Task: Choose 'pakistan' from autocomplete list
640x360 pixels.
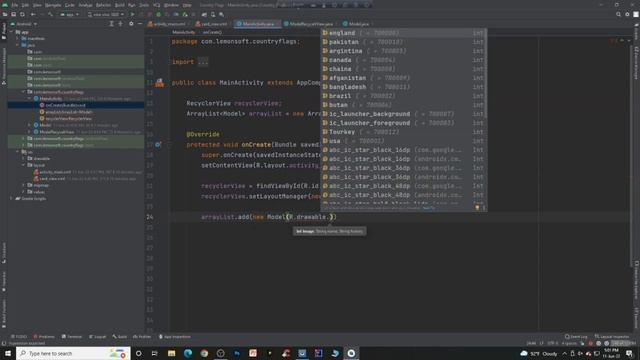Action: coord(403,42)
